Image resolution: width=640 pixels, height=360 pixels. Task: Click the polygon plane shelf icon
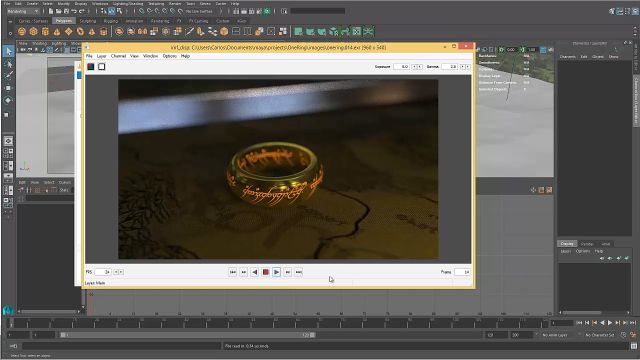point(69,31)
